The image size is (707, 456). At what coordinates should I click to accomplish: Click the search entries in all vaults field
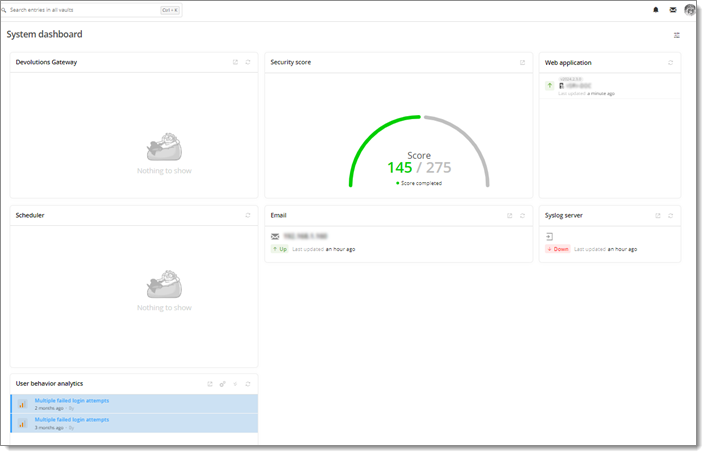(x=80, y=10)
